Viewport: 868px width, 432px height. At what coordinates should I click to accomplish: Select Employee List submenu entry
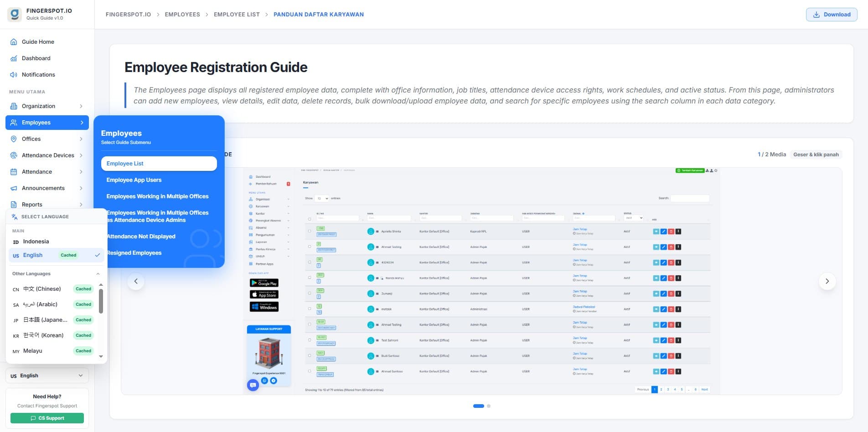(x=159, y=164)
